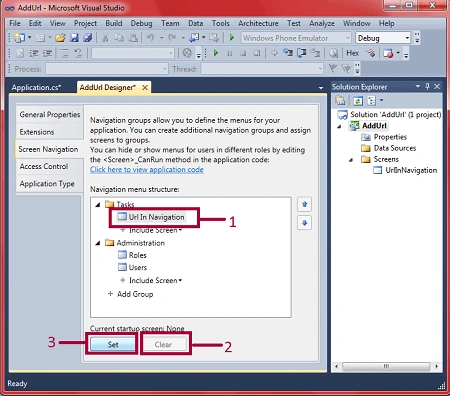This screenshot has height=396, width=450.
Task: Open the Build menu
Action: tap(114, 23)
